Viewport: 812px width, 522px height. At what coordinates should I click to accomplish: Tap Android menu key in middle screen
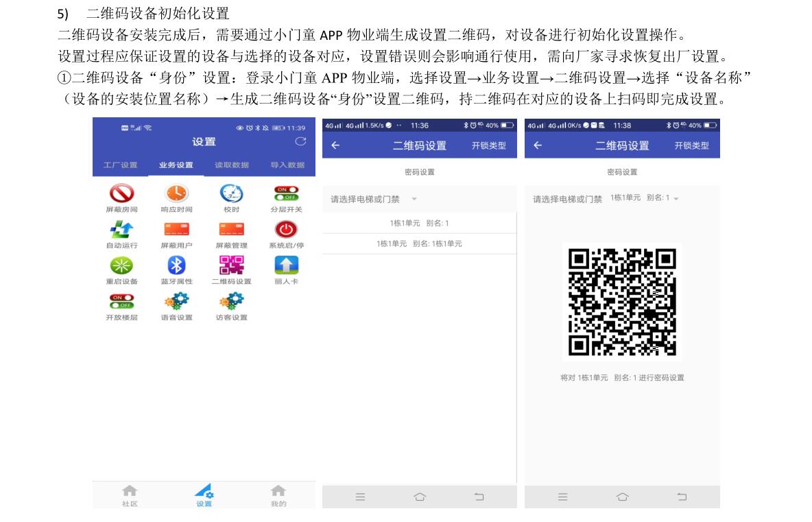(x=361, y=497)
